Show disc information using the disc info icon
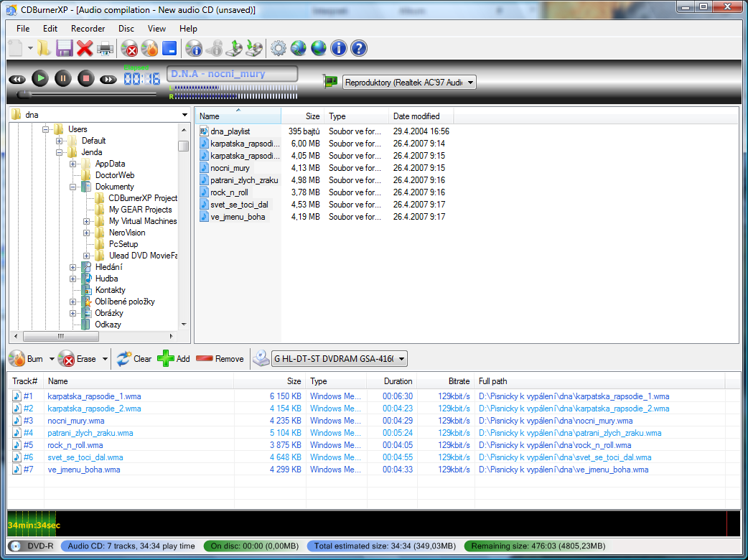The width and height of the screenshot is (748, 560). coord(194,48)
